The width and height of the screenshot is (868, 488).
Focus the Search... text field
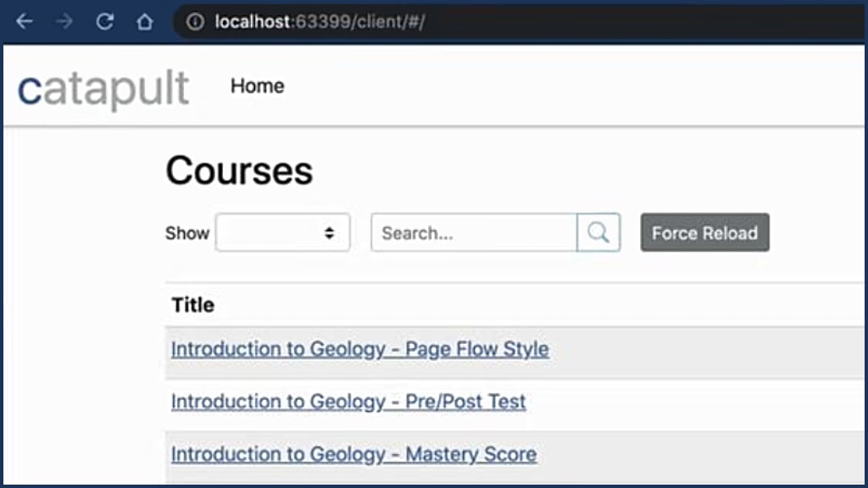[x=474, y=233]
